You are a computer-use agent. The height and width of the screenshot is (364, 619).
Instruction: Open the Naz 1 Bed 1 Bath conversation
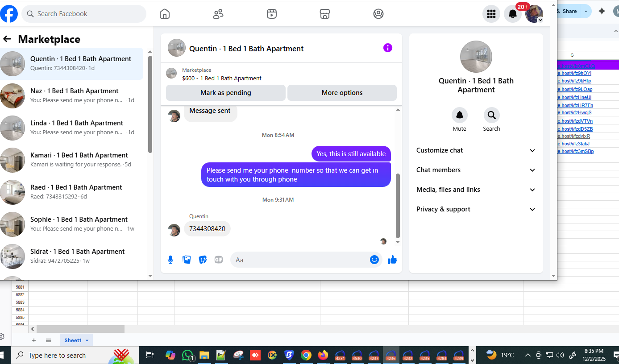pyautogui.click(x=72, y=96)
